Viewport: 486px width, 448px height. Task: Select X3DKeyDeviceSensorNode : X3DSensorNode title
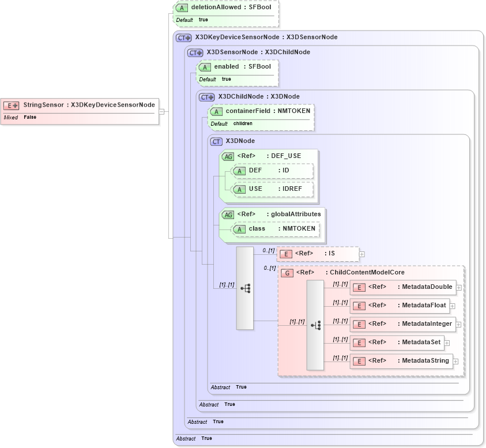coord(266,37)
